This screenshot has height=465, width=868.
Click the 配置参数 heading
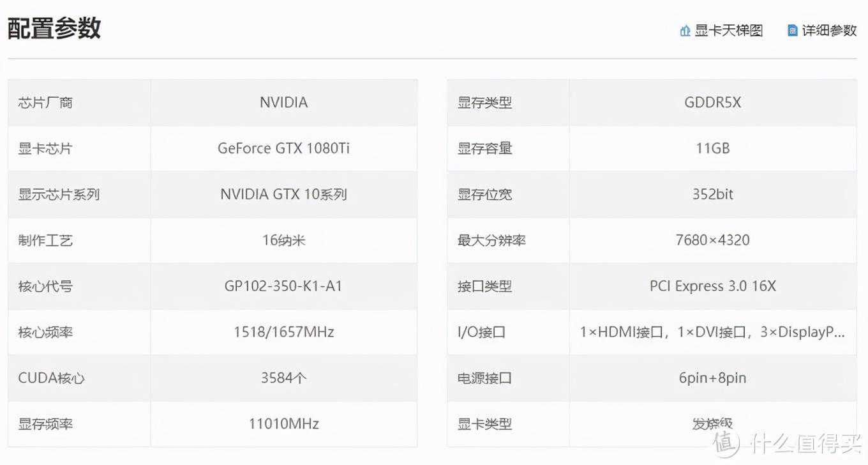[x=54, y=29]
